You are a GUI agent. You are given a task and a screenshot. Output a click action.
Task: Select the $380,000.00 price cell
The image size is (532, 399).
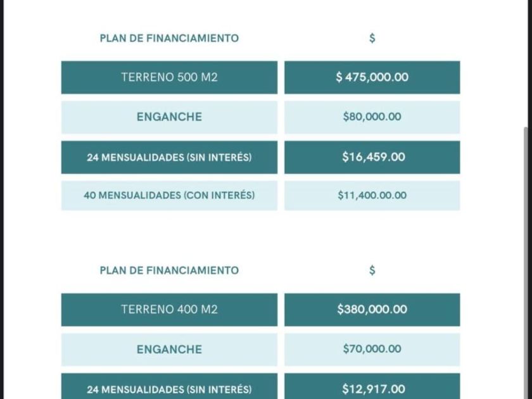(x=372, y=310)
